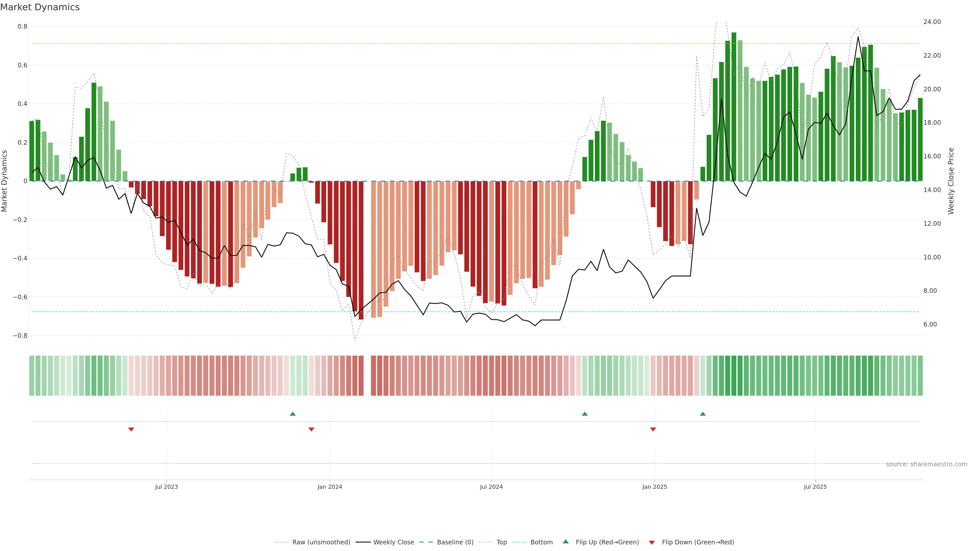Click the Flip Up triangle icon in legend
Image resolution: width=980 pixels, height=551 pixels.
(x=566, y=542)
